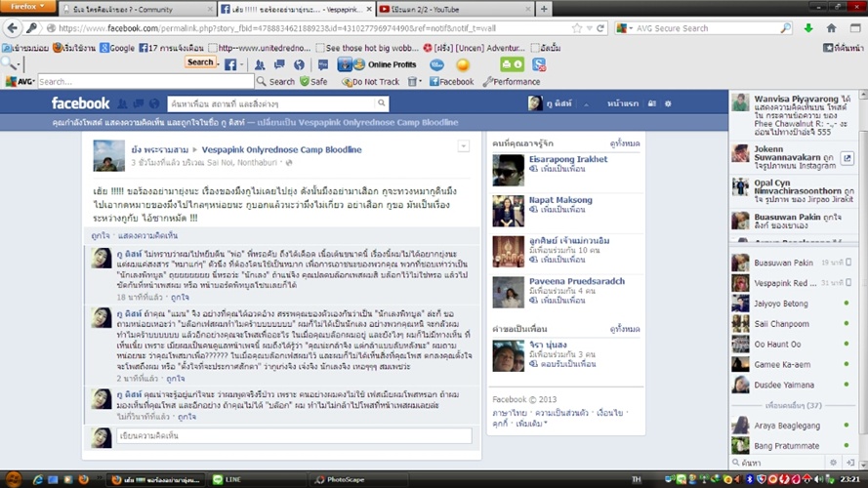This screenshot has height=488, width=868.
Task: Click post author profile thumbnail
Action: [108, 156]
